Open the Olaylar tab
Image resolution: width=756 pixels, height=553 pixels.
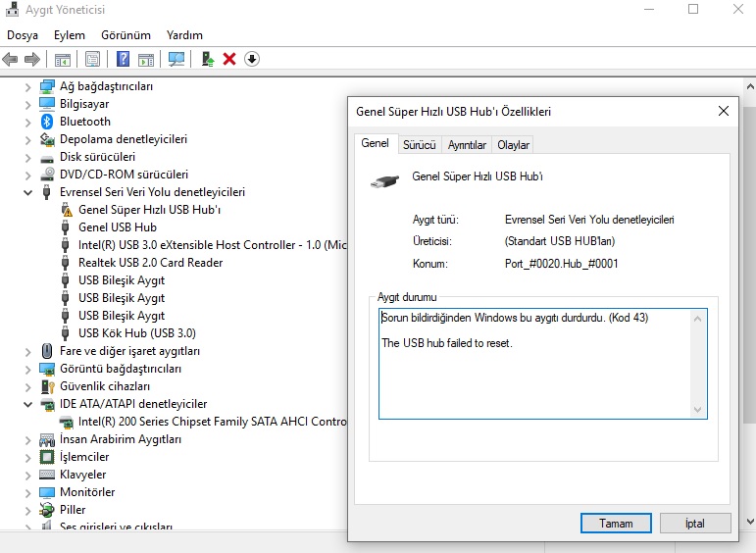[513, 145]
